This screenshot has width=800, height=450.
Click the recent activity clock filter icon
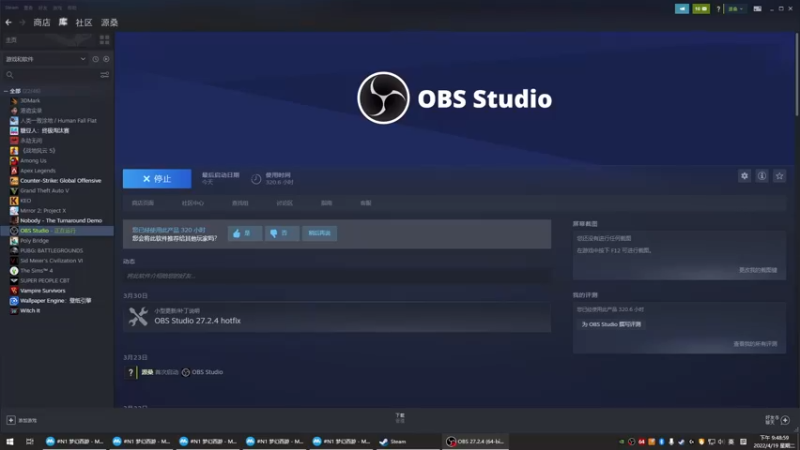[x=95, y=59]
